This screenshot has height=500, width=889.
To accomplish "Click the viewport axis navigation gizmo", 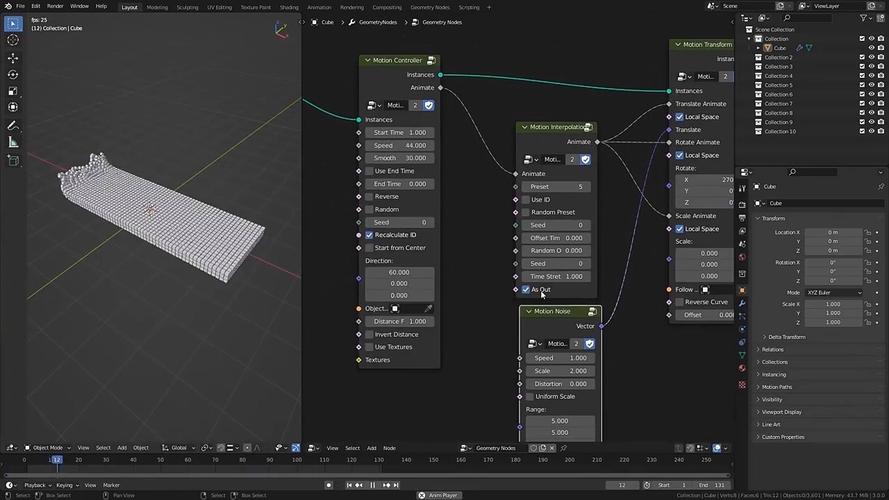I will pos(281,29).
